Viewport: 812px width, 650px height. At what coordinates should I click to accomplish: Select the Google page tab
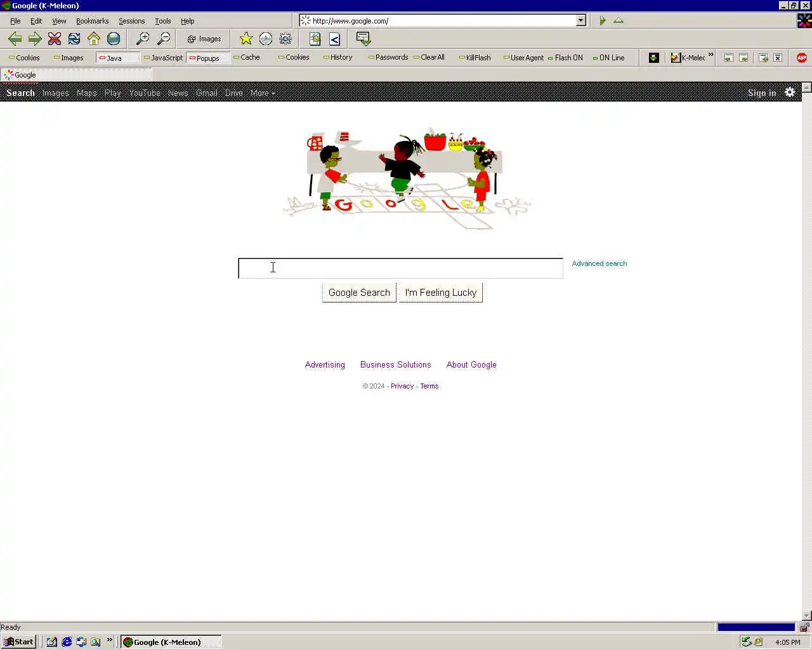pyautogui.click(x=76, y=75)
